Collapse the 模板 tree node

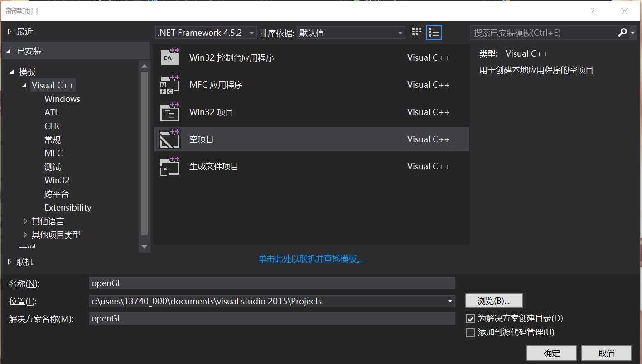click(x=12, y=72)
